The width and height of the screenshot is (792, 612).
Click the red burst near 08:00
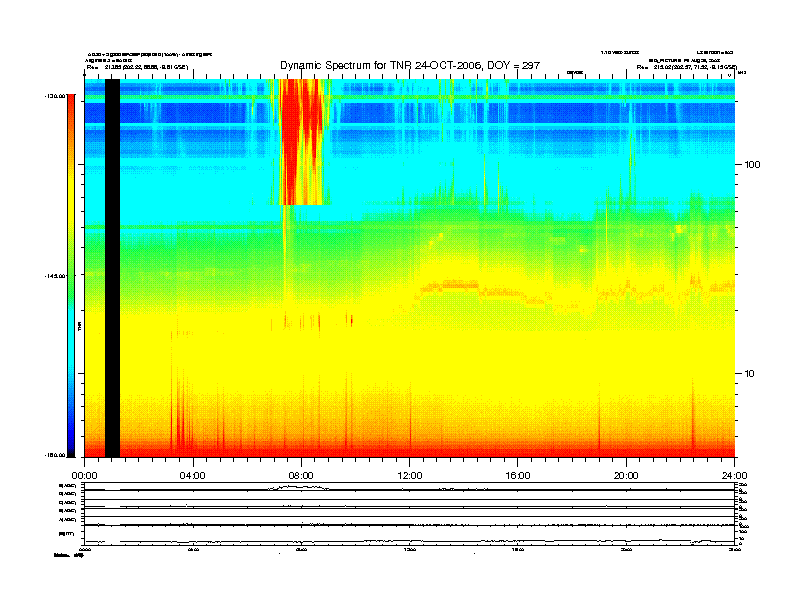coord(302,142)
